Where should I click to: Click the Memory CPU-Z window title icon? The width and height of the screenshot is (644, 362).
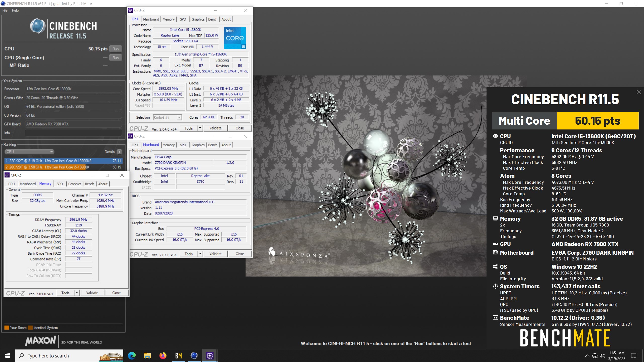point(7,175)
